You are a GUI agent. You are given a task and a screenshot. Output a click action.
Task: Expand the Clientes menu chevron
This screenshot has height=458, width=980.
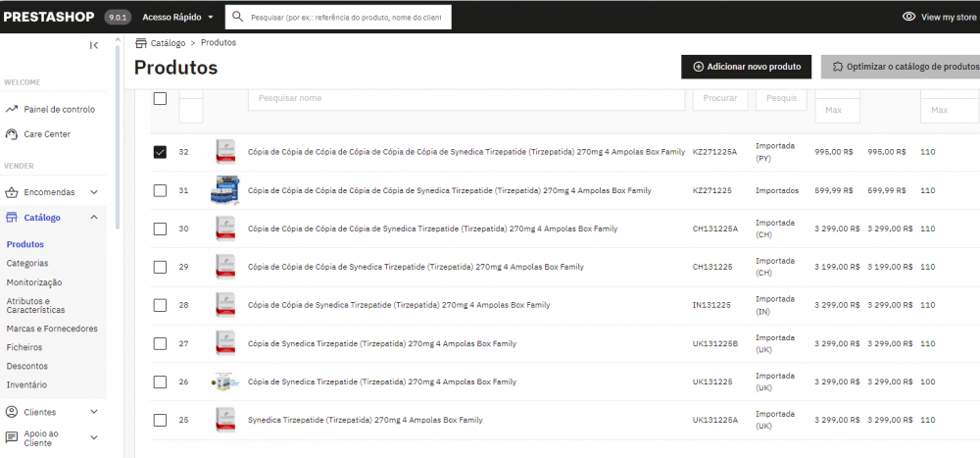click(94, 412)
